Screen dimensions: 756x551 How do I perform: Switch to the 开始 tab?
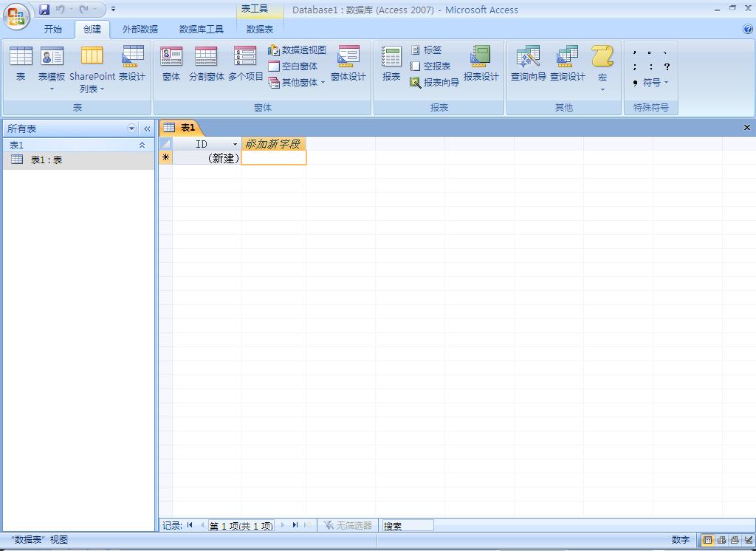tap(53, 30)
